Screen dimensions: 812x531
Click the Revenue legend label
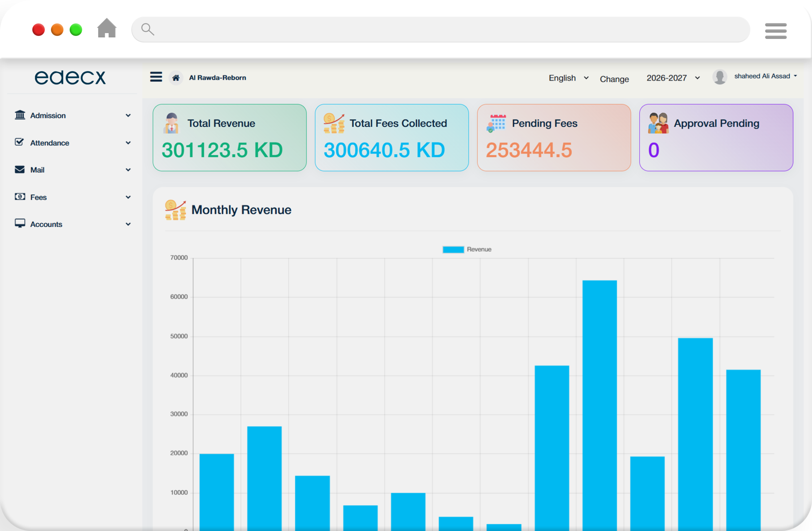pyautogui.click(x=479, y=249)
